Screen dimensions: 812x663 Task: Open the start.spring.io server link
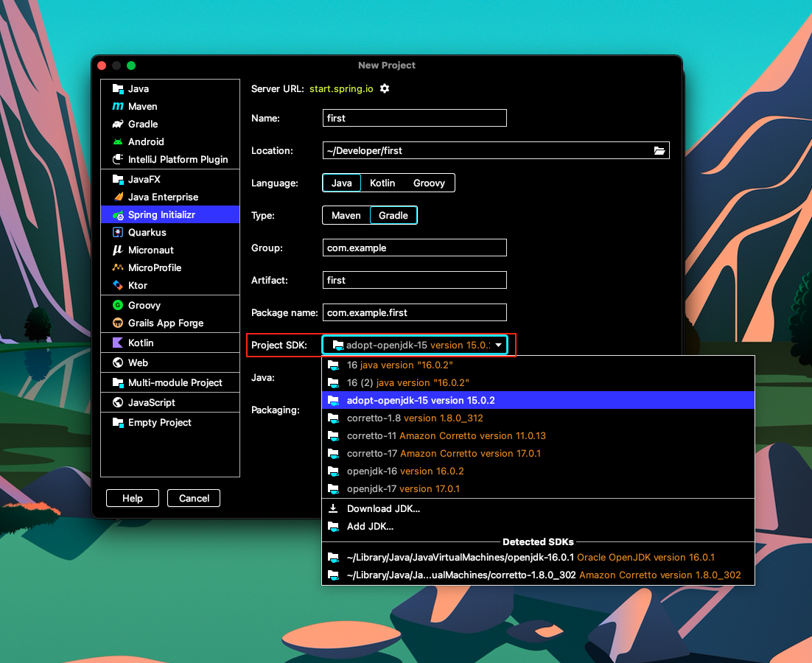click(341, 88)
